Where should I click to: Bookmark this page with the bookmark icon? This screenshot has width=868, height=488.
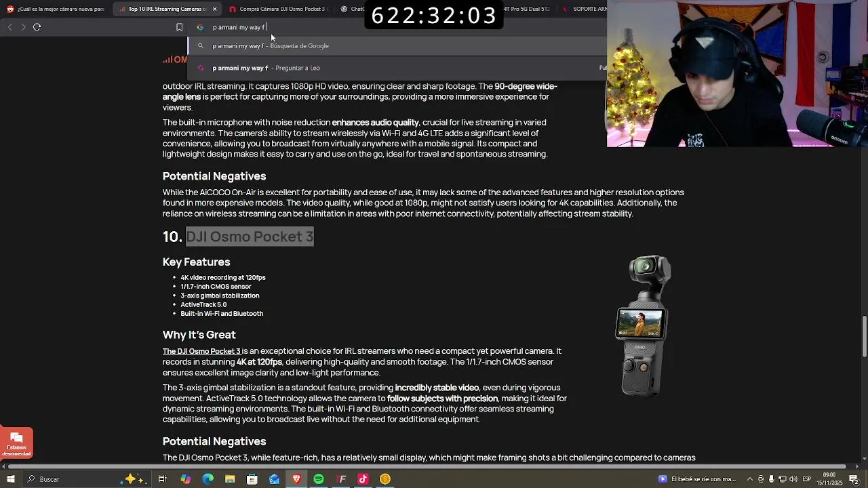pyautogui.click(x=179, y=27)
